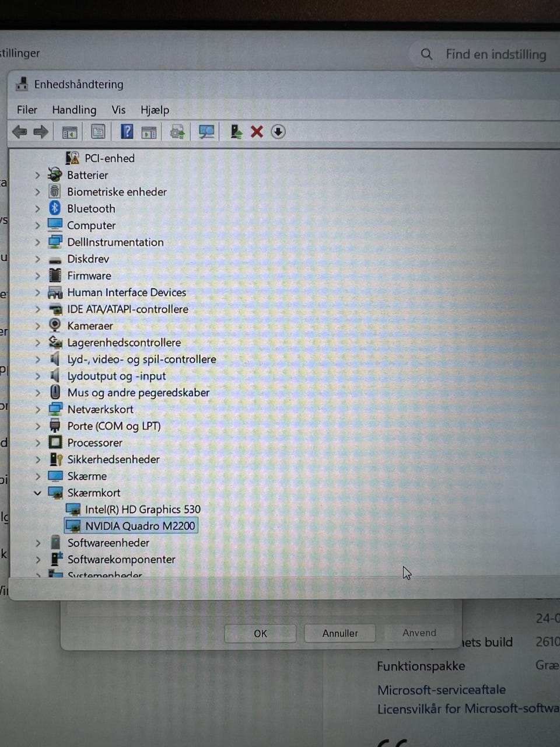Click the red X uninstall device icon

pos(257,132)
